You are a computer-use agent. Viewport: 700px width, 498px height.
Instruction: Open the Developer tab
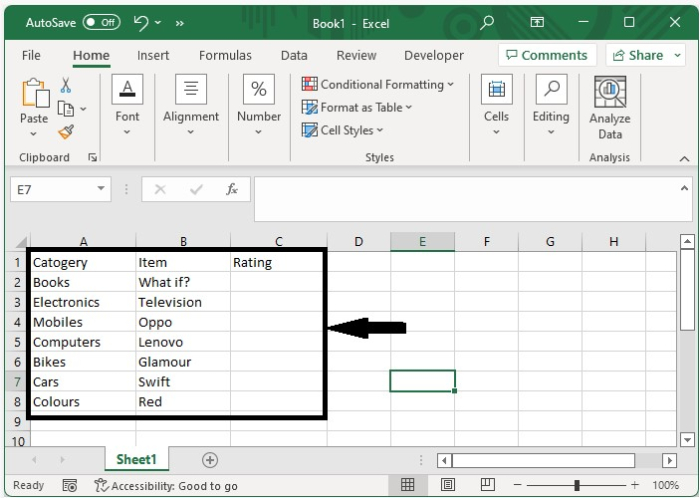tap(434, 55)
